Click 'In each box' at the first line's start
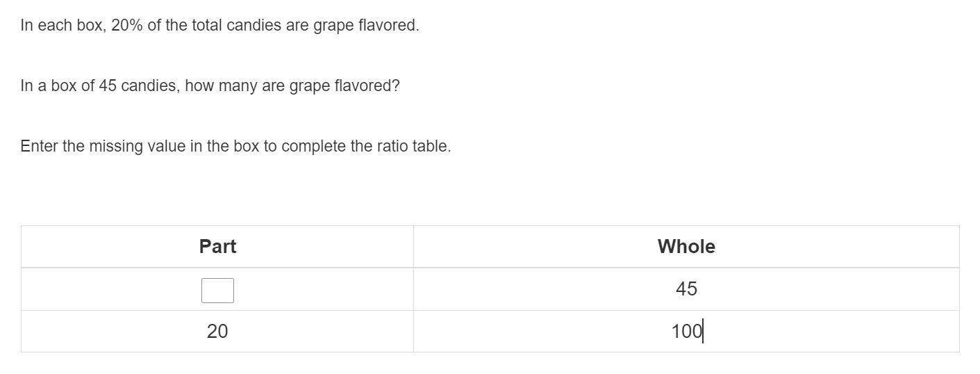The width and height of the screenshot is (980, 374). click(x=61, y=26)
